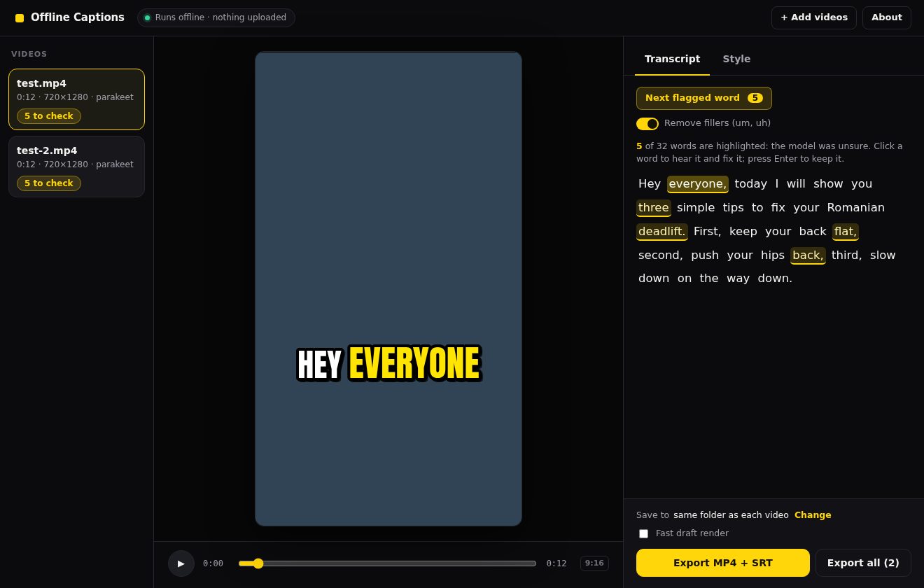Click the word "tips" in the transcript

(734, 208)
